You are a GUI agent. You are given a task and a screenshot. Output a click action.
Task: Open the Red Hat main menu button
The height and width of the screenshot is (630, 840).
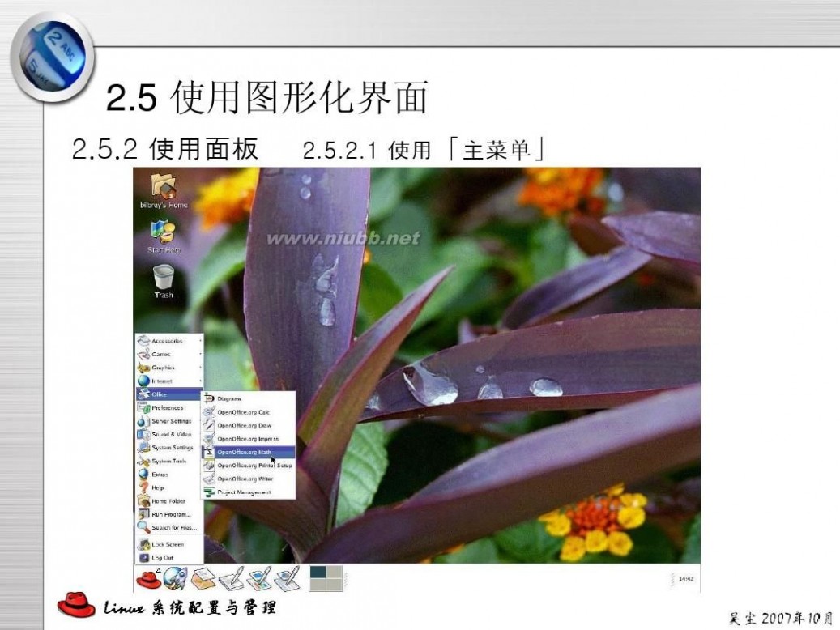148,579
